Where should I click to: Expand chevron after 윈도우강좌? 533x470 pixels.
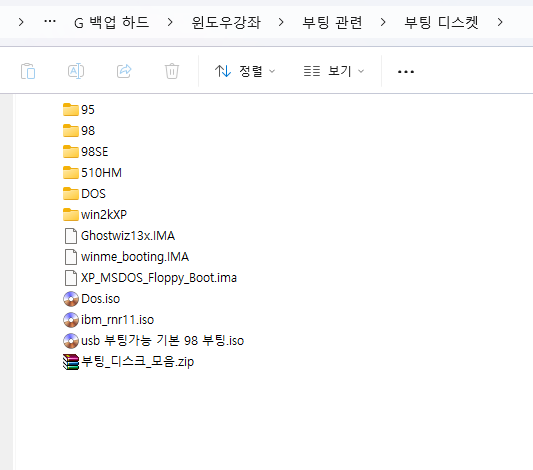coord(281,22)
